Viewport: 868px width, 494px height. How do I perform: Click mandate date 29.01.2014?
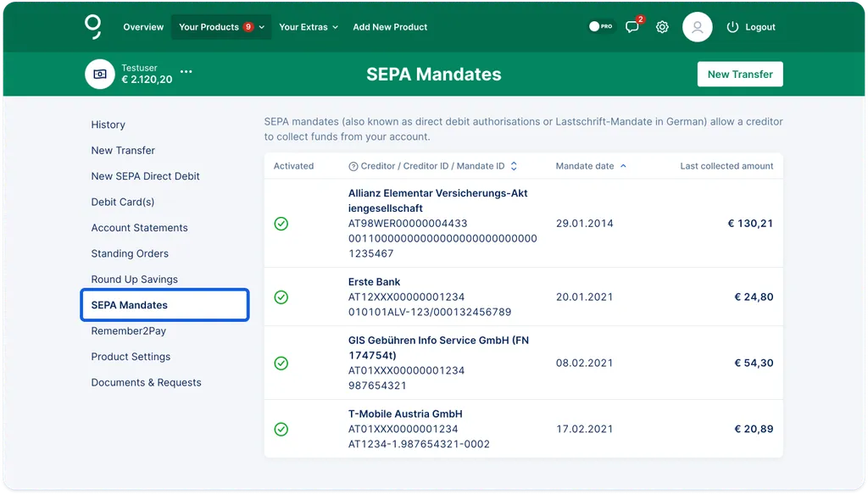tap(585, 224)
